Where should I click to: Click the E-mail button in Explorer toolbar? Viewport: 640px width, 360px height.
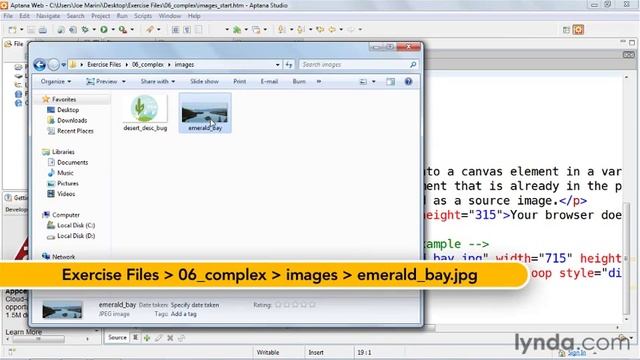coord(269,82)
